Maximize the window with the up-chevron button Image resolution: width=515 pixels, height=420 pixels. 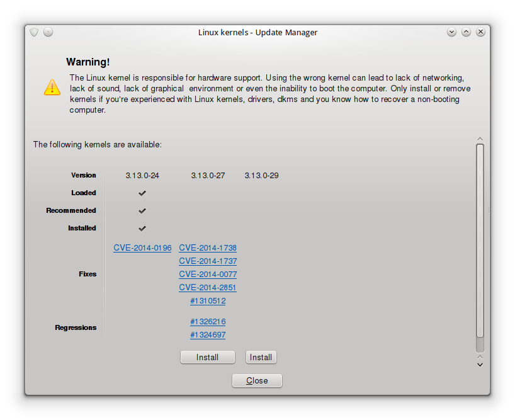click(x=466, y=32)
